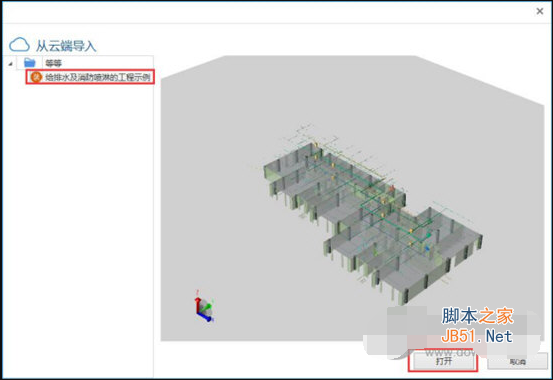Click the XYZ axis orientation gizmo
Screen dimensions: 553x380
click(204, 307)
